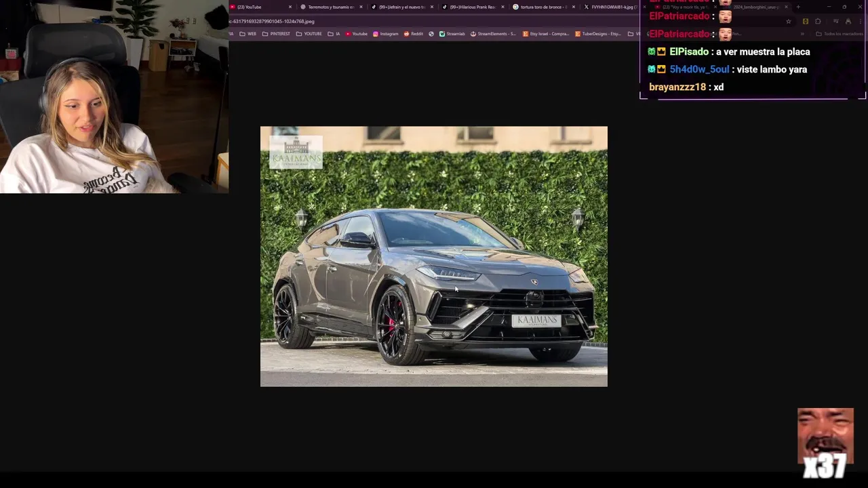Viewport: 868px width, 488px height.
Task: Close the (23) YouTube tab
Action: click(290, 7)
